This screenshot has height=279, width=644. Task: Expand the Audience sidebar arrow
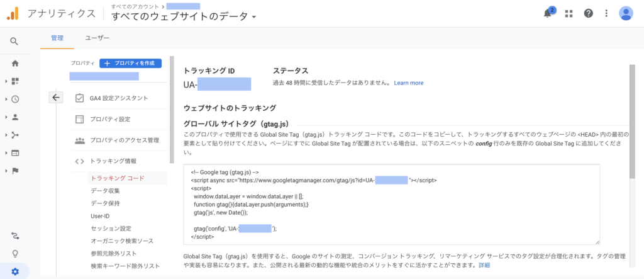[x=6, y=117]
